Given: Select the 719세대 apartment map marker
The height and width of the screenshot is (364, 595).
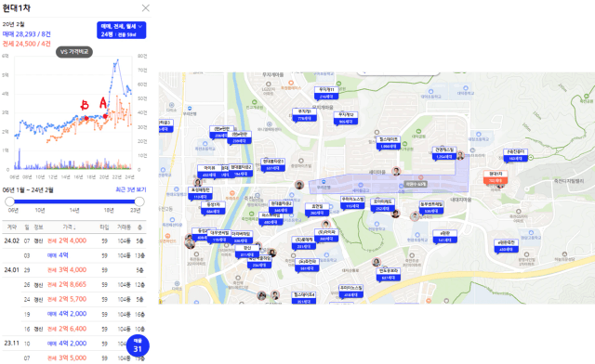Looking at the screenshot, I should (x=219, y=237).
